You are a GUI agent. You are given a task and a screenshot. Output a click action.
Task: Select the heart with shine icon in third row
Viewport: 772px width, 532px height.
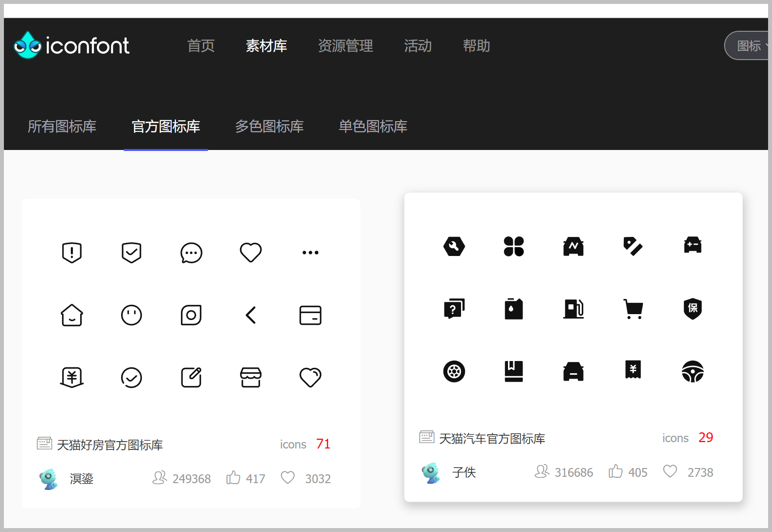[x=310, y=378]
